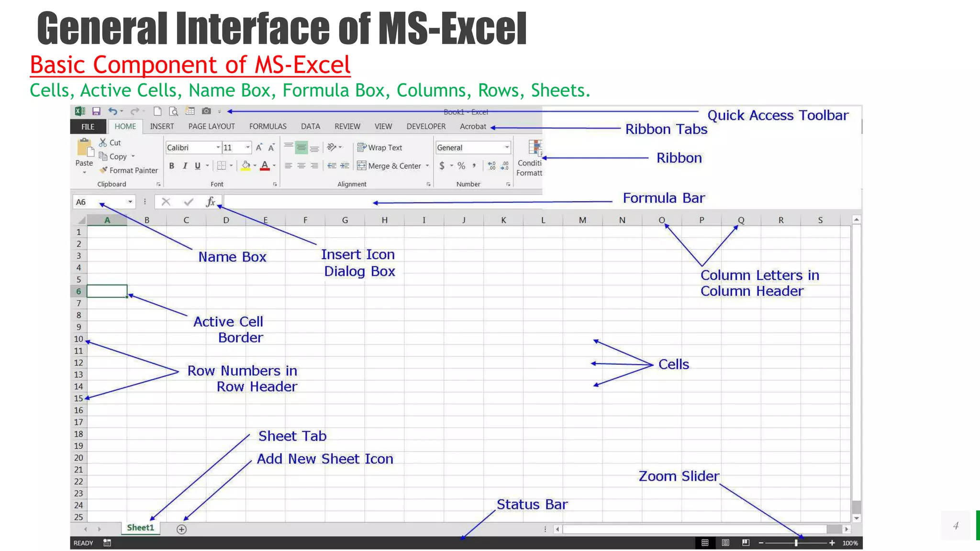Increase the indent level

click(x=345, y=166)
